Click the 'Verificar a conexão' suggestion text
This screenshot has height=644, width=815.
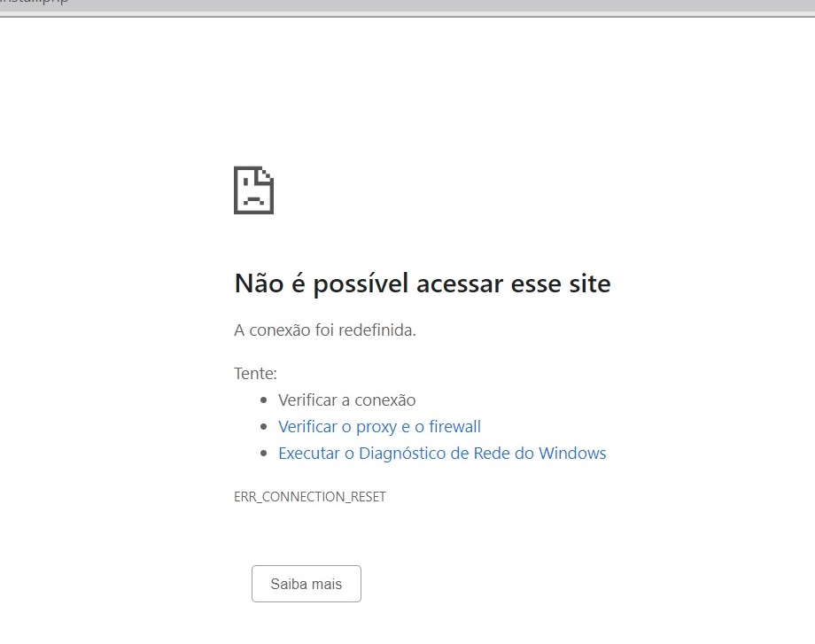coord(346,400)
